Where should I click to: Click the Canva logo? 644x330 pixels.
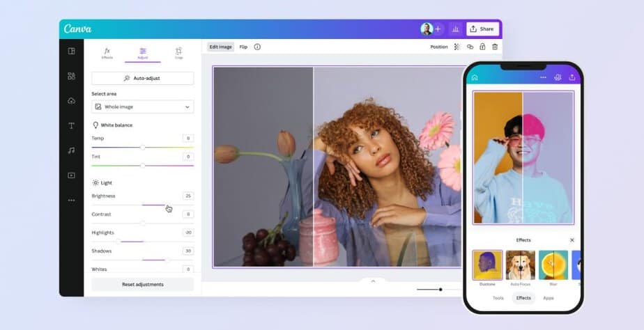click(x=77, y=29)
